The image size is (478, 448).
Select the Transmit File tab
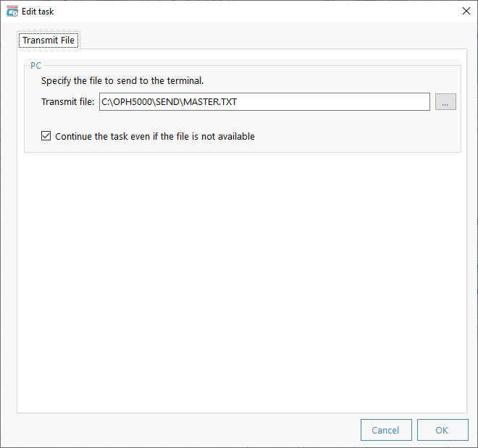49,41
